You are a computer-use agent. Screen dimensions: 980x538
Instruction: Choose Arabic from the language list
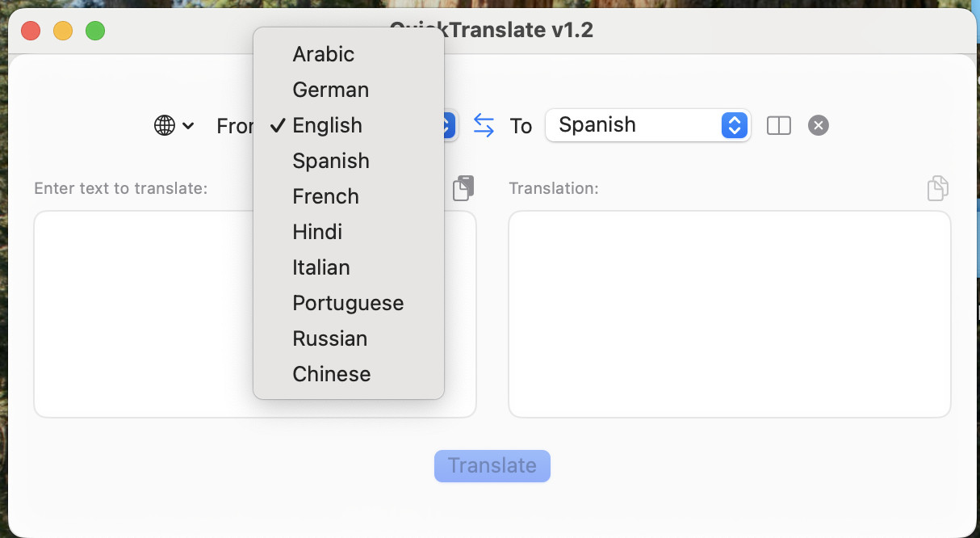tap(324, 54)
